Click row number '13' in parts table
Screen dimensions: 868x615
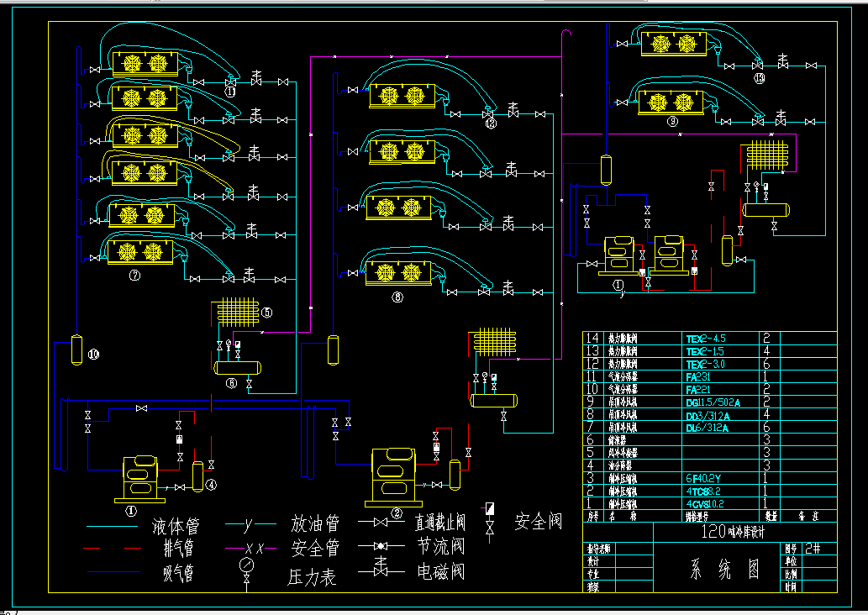point(592,350)
